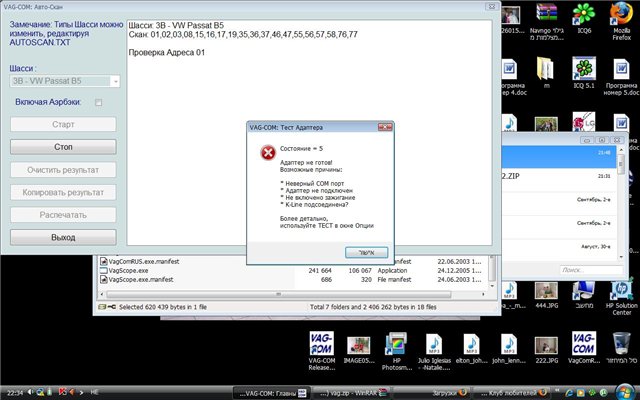This screenshot has width=640, height=400.
Task: Click the Распечатать button
Action: point(63,215)
